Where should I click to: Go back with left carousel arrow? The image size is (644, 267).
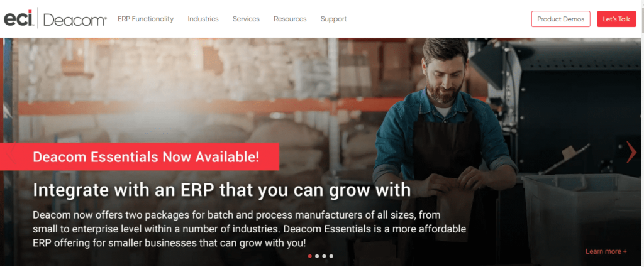click(11, 152)
